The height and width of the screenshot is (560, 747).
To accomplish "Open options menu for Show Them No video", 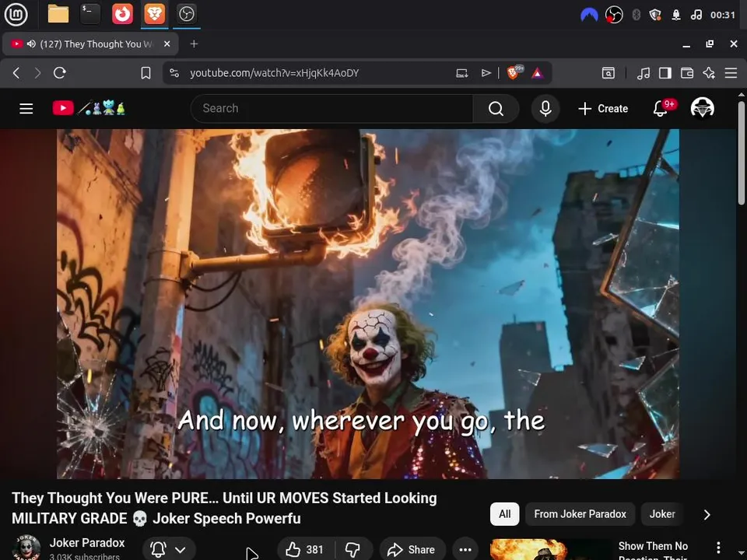I will click(718, 548).
